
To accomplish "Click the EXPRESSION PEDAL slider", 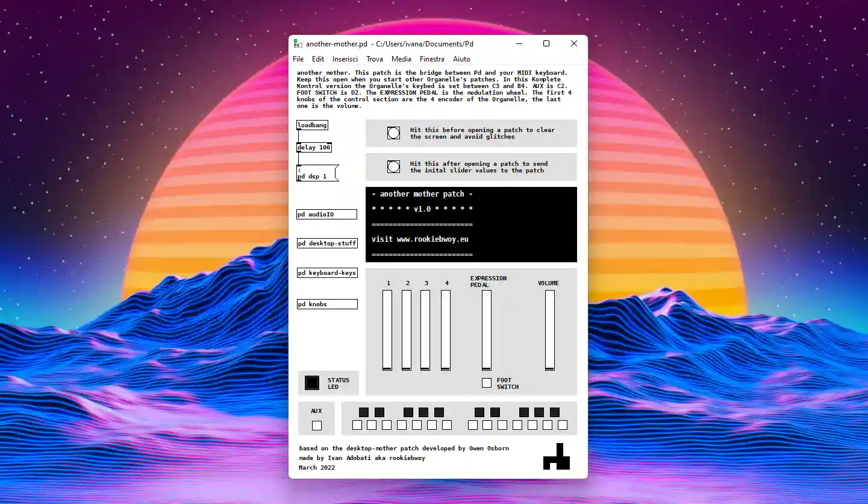I will point(486,330).
